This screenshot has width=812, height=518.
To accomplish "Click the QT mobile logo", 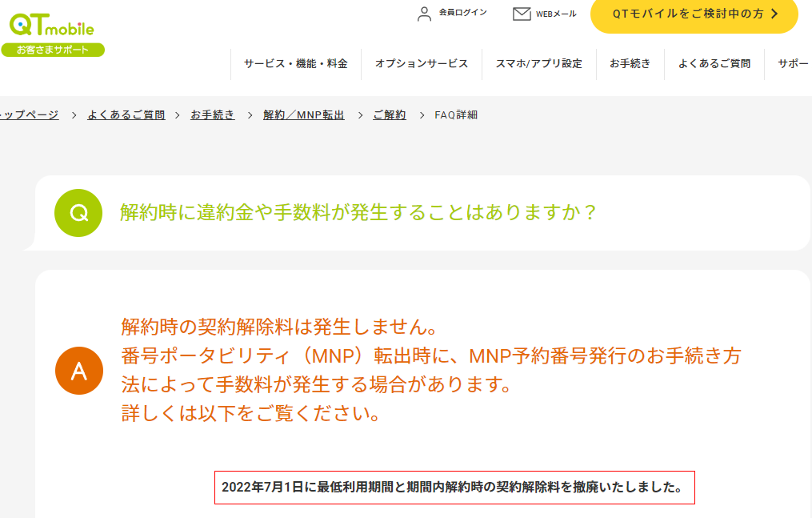I will (x=52, y=24).
